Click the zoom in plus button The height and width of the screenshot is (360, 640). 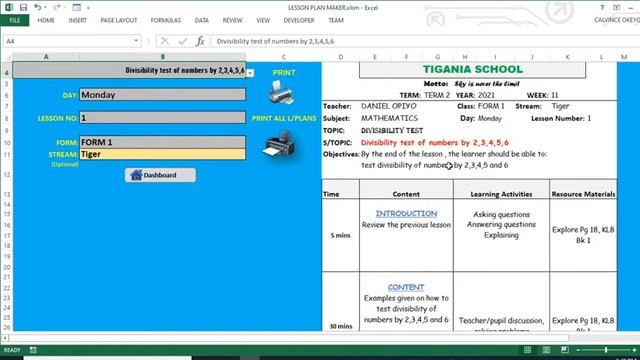[634, 350]
